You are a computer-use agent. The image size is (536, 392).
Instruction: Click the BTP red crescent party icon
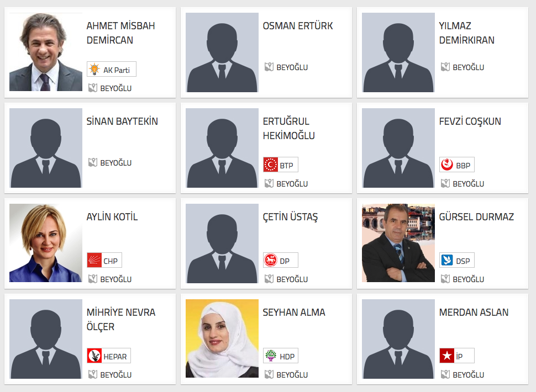click(271, 165)
